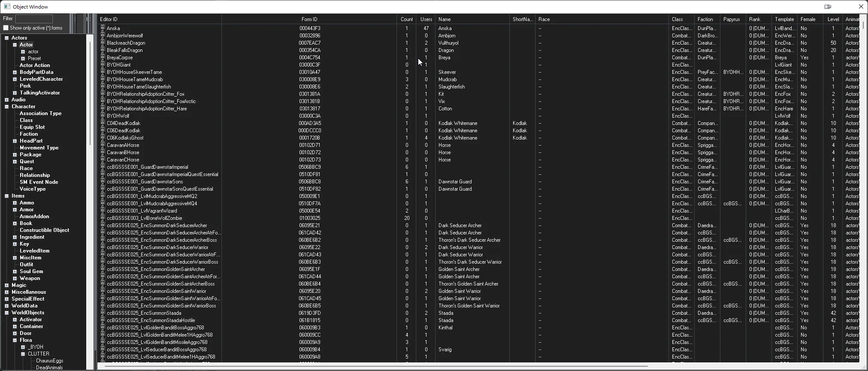Select the Class tree item
Screen dimensions: 868x371
pos(26,120)
